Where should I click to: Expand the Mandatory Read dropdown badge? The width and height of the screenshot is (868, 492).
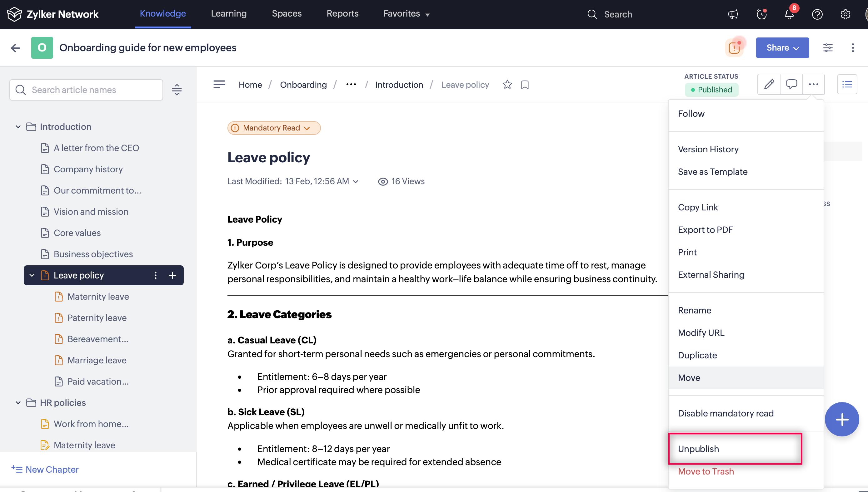[x=274, y=128]
